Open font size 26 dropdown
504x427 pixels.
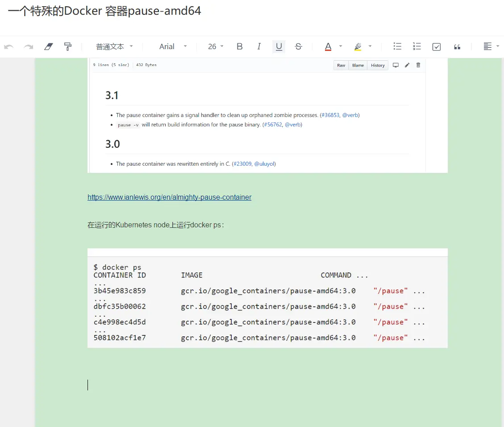[216, 46]
